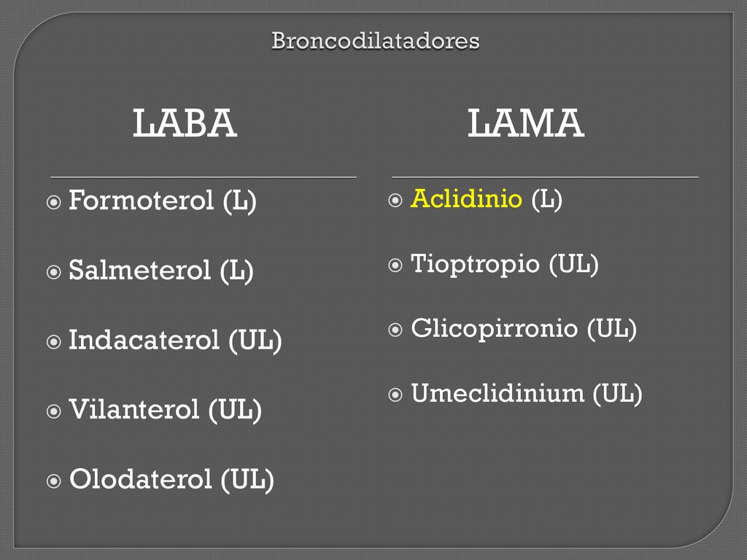Click the bullet icon beside Glicopirronio (UL)
Screen dimensions: 747x560
[395, 330]
